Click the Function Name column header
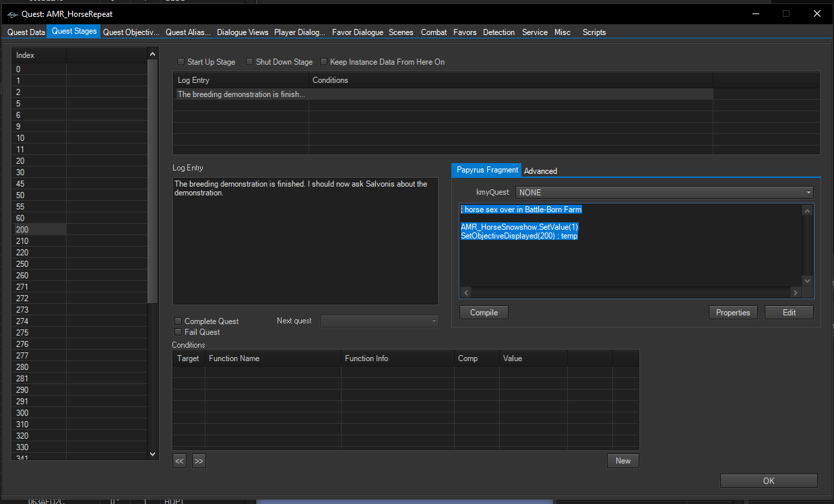 pyautogui.click(x=273, y=358)
